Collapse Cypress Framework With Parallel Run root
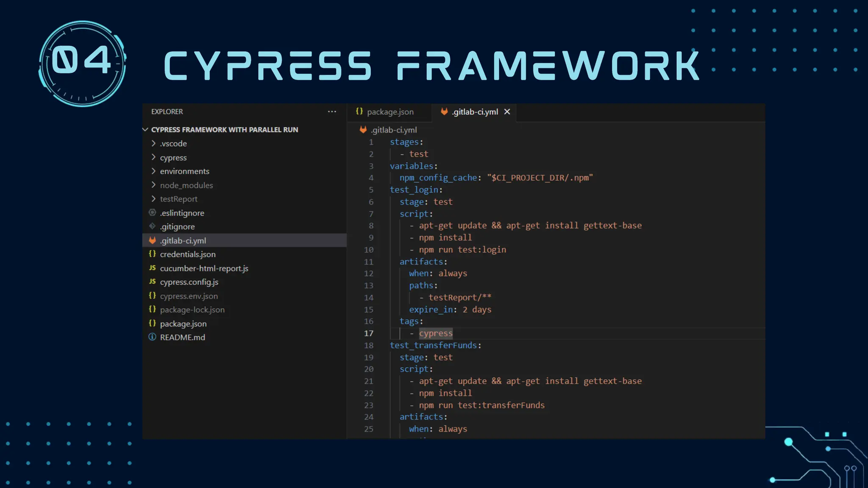The image size is (868, 488). tap(145, 130)
